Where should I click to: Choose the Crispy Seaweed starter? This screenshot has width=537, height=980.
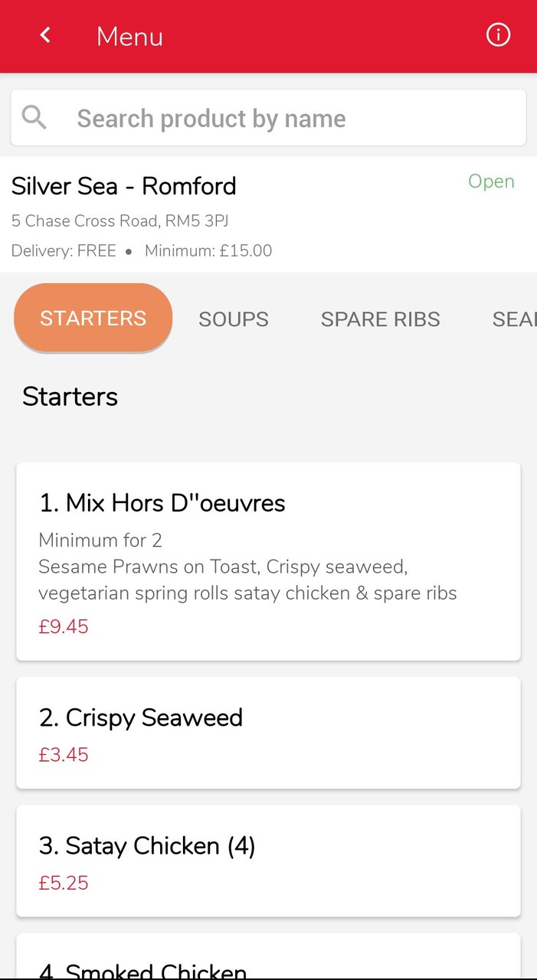tap(267, 731)
